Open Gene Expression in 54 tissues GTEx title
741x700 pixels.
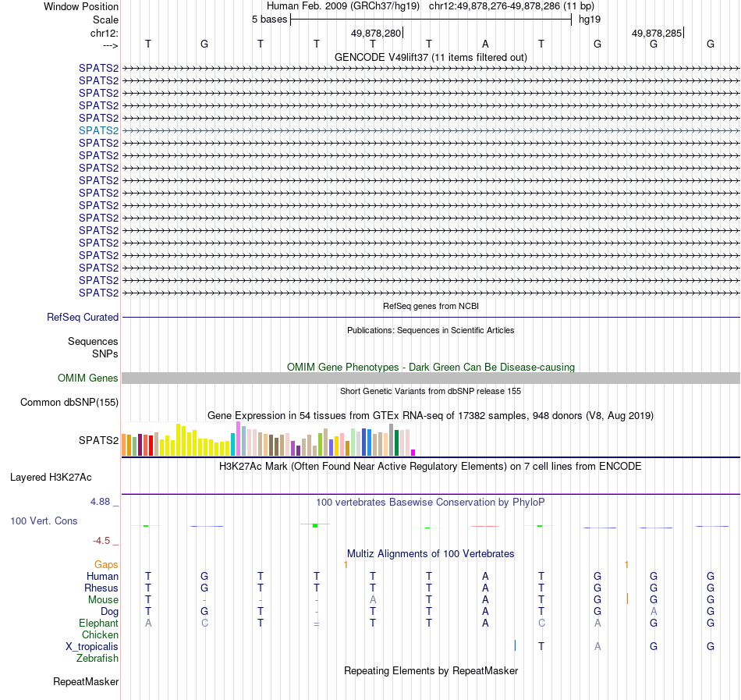pyautogui.click(x=431, y=415)
